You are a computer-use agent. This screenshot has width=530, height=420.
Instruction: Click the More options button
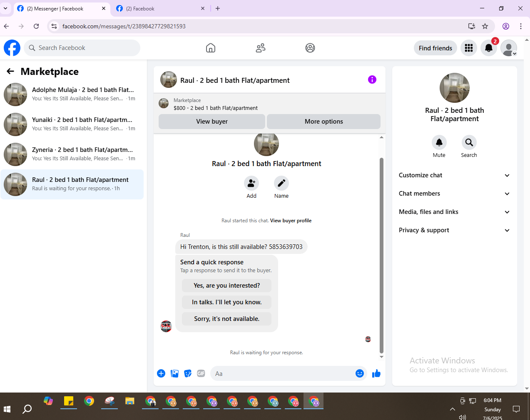pos(323,122)
